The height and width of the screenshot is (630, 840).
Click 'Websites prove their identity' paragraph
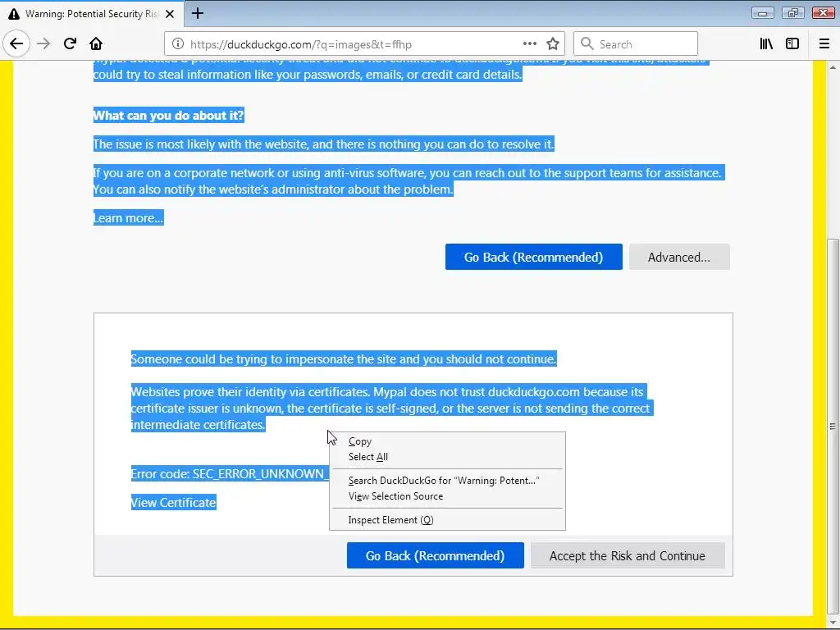(x=391, y=409)
